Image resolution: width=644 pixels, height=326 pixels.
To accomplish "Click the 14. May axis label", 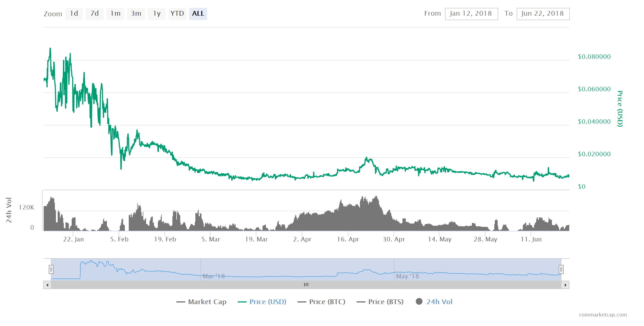I will [x=440, y=239].
